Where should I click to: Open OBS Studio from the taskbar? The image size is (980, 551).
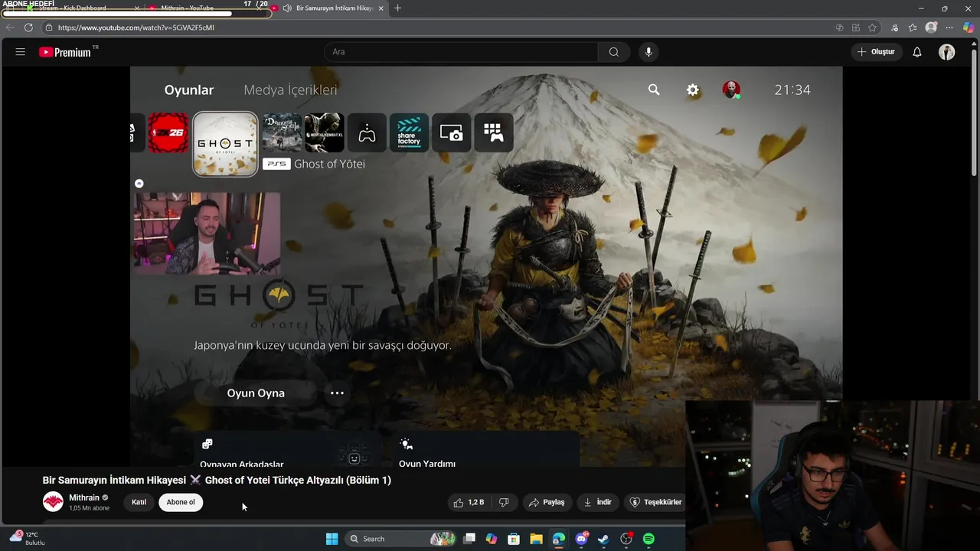pyautogui.click(x=626, y=539)
